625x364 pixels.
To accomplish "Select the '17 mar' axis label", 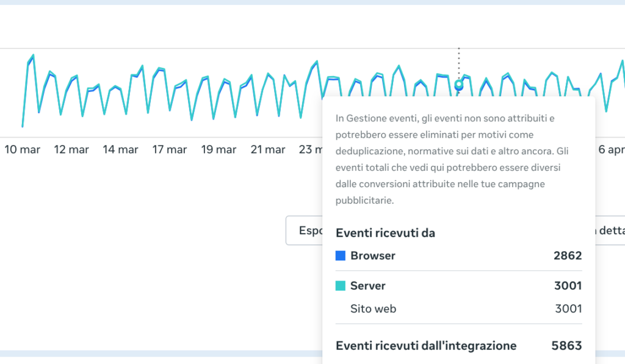I will coord(170,150).
